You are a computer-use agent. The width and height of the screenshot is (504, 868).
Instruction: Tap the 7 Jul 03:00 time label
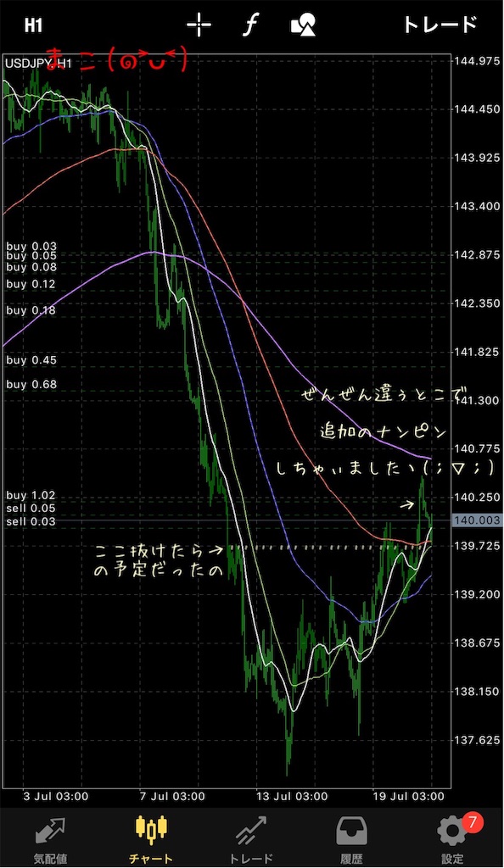172,797
